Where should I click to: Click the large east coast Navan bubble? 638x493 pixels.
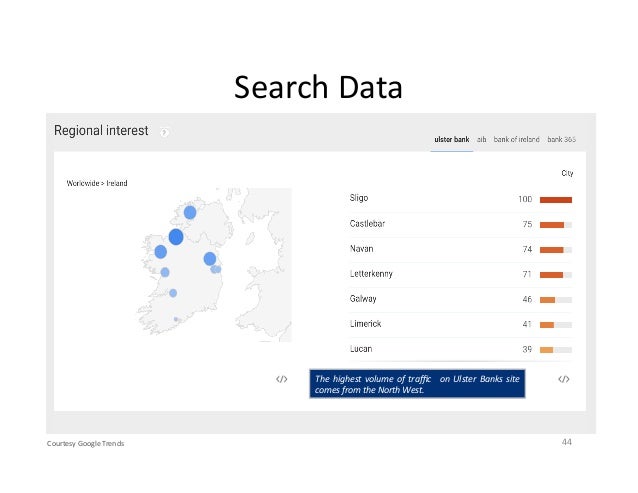tap(210, 259)
